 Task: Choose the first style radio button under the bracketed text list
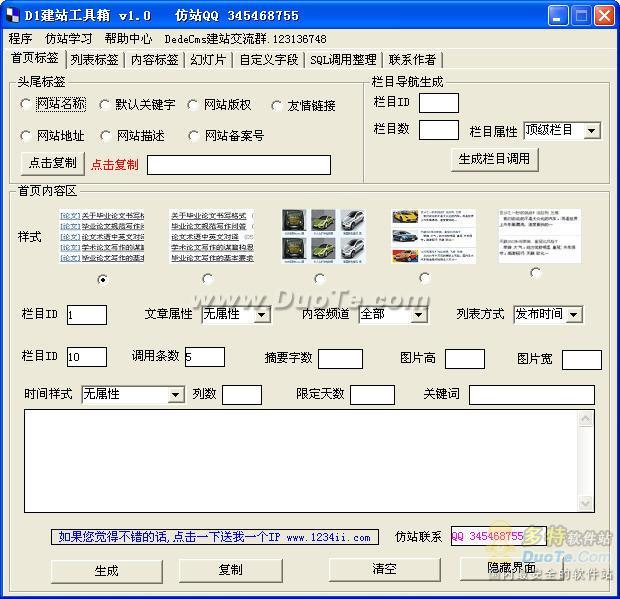point(103,280)
